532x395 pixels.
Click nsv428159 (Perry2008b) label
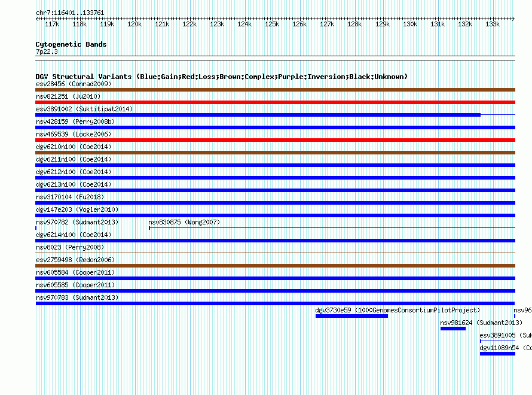[x=75, y=121]
